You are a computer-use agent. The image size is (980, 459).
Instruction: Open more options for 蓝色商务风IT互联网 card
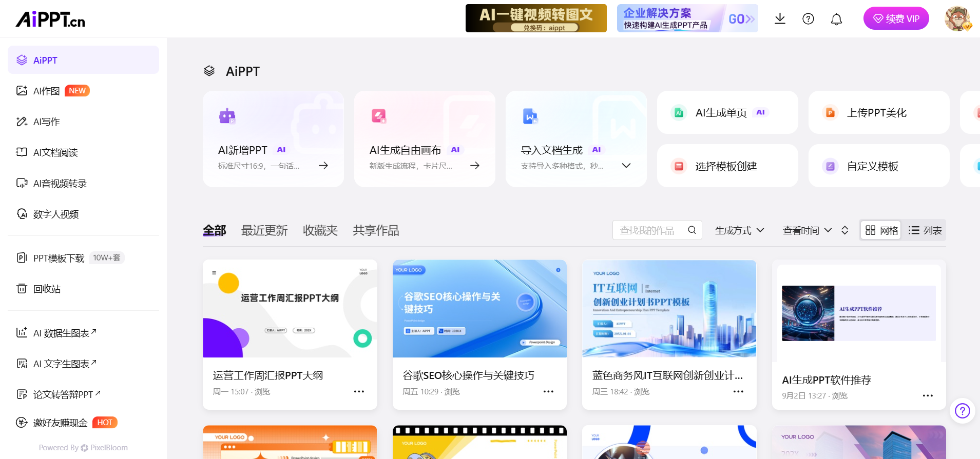click(x=738, y=391)
